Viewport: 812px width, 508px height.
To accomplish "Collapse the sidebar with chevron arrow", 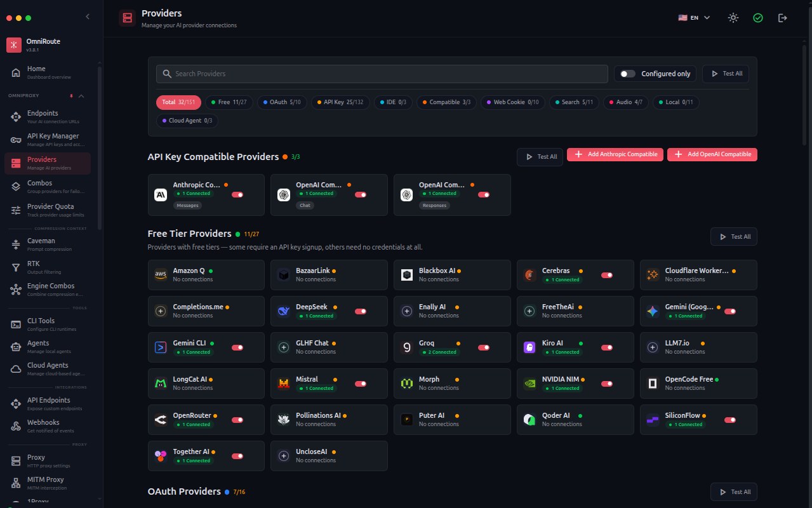I will point(88,17).
